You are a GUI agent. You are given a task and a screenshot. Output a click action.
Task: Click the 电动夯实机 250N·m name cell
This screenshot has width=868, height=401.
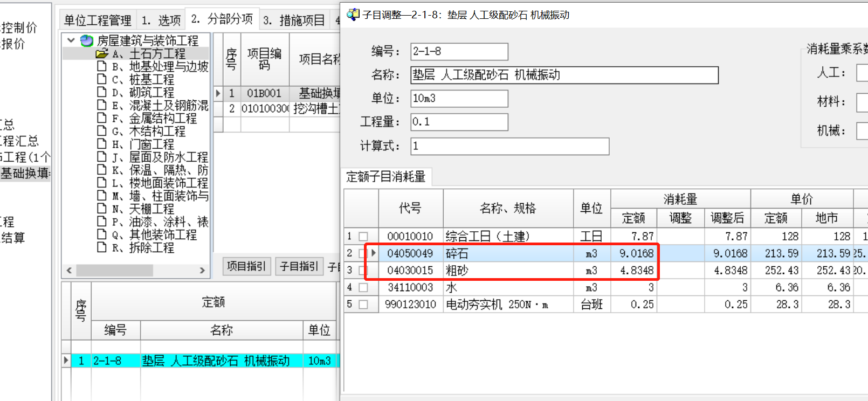(x=508, y=305)
